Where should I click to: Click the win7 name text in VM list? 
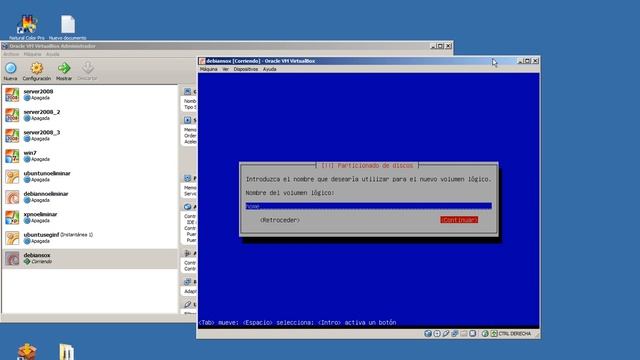pos(30,153)
